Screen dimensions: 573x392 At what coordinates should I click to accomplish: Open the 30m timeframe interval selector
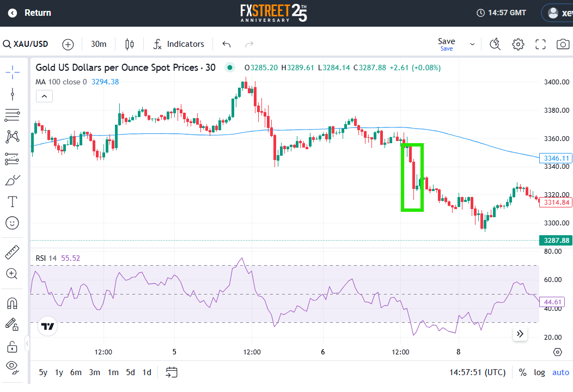coord(99,44)
